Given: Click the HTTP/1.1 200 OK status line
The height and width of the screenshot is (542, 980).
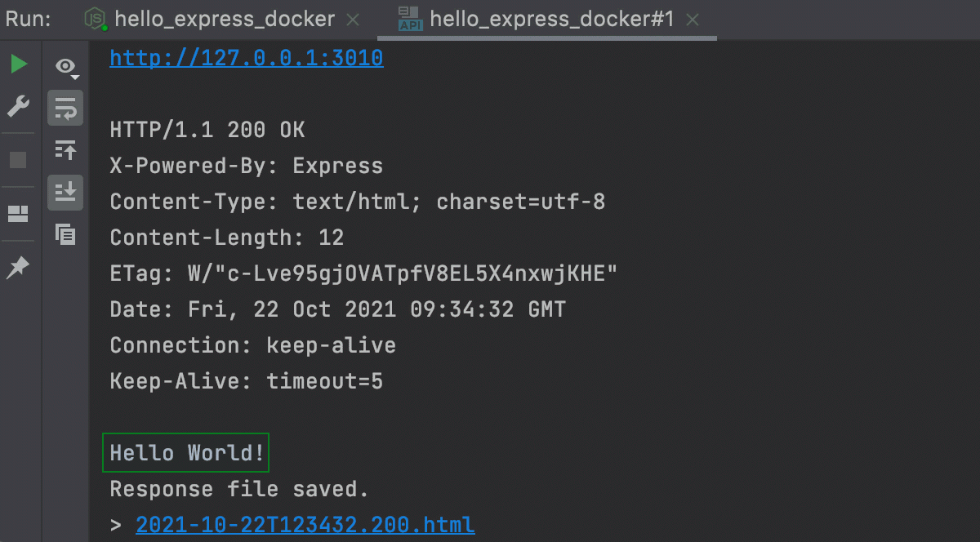Looking at the screenshot, I should click(207, 130).
